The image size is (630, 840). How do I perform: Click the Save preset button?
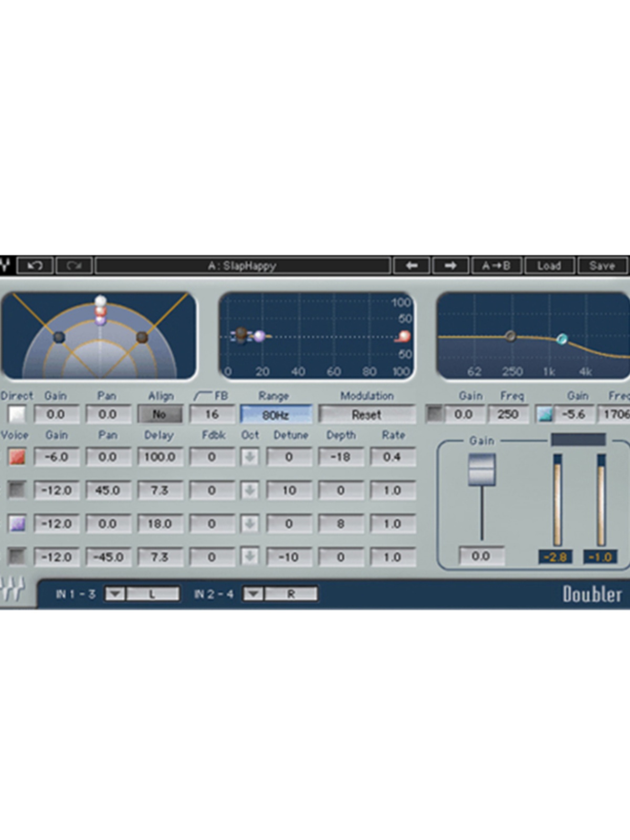coord(603,266)
